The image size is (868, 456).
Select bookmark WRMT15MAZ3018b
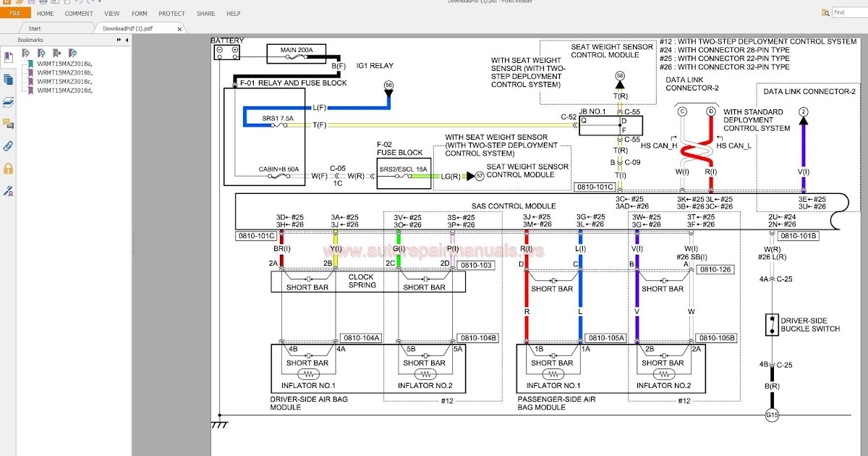pyautogui.click(x=64, y=72)
